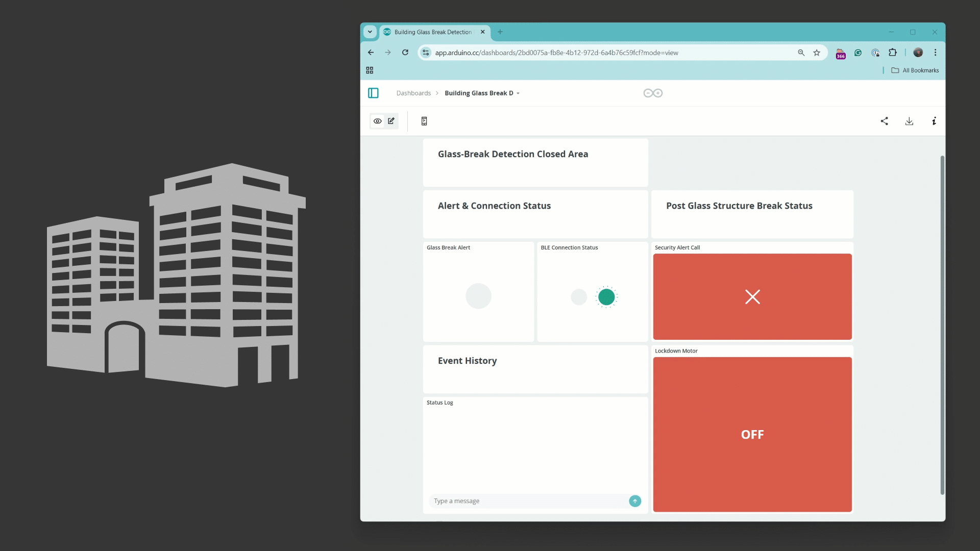The height and width of the screenshot is (551, 980).
Task: Expand Building Glass Break D dropdown
Action: 518,93
